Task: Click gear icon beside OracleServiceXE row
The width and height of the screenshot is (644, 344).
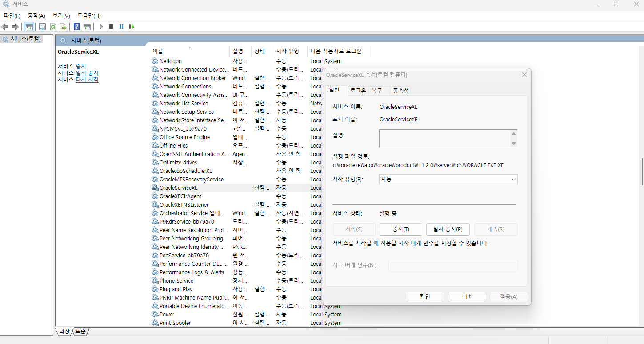Action: (155, 188)
